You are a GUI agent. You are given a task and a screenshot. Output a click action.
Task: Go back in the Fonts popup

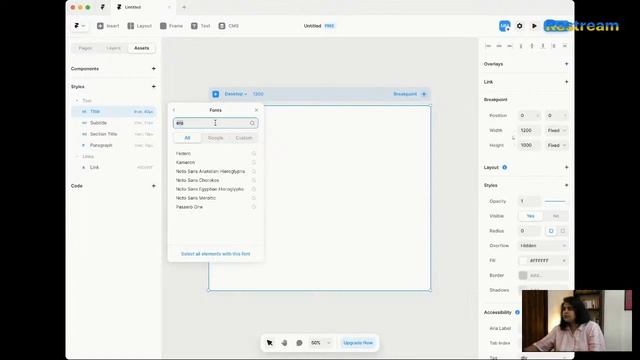[174, 110]
